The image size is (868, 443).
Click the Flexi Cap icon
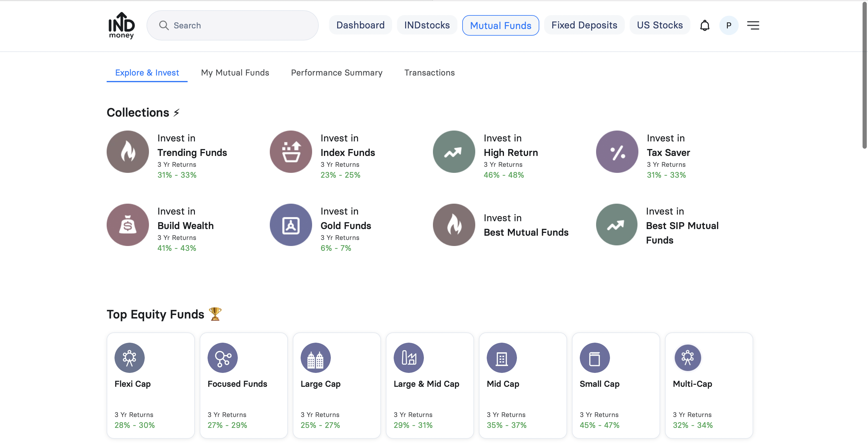click(x=129, y=358)
